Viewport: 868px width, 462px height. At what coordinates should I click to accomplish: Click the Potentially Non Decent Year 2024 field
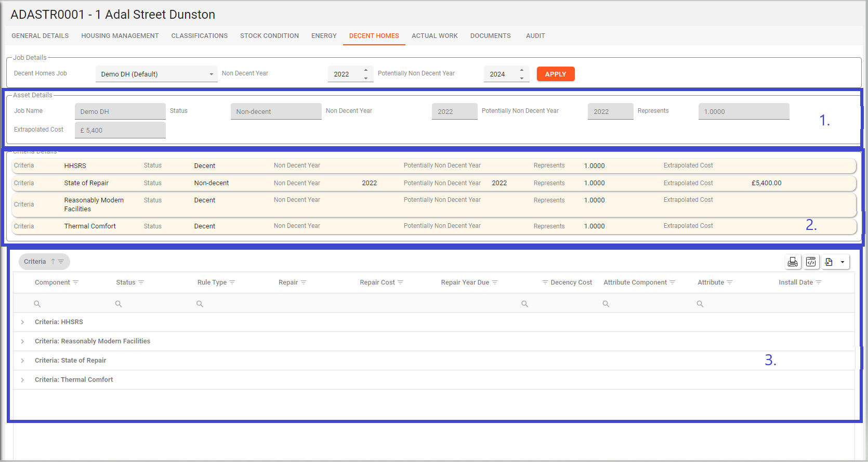click(x=500, y=74)
